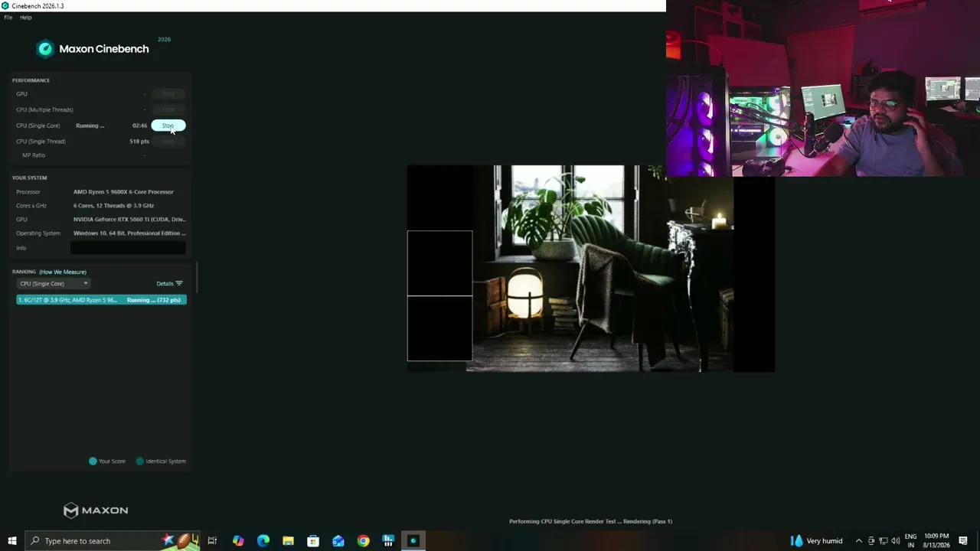980x551 pixels.
Task: Click the 518 pts Single Thread score
Action: tap(139, 142)
